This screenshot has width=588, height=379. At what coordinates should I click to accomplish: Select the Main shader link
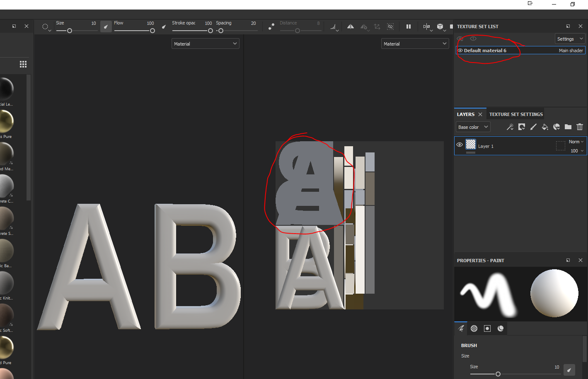(571, 50)
